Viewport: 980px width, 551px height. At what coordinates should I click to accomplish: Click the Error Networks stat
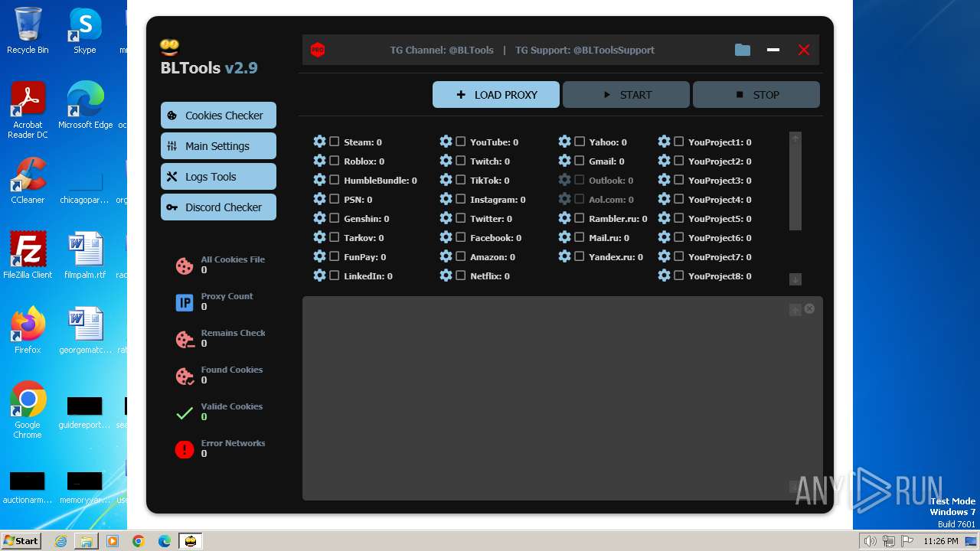coord(220,448)
